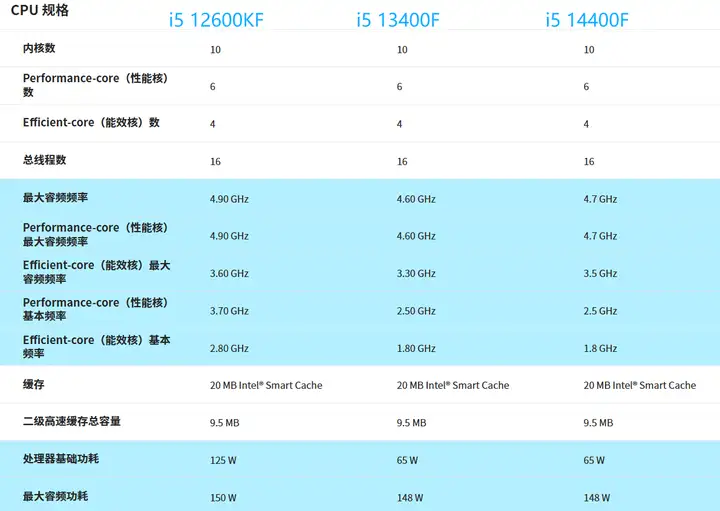
Task: Select the i5 14400F column header
Action: (587, 20)
